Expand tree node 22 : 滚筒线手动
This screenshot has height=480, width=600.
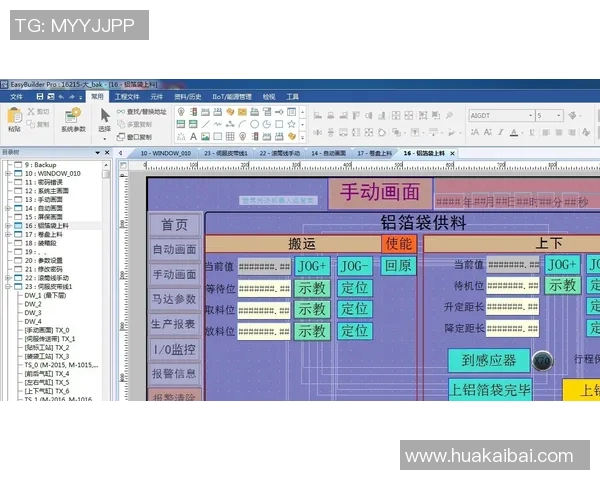pyautogui.click(x=8, y=278)
